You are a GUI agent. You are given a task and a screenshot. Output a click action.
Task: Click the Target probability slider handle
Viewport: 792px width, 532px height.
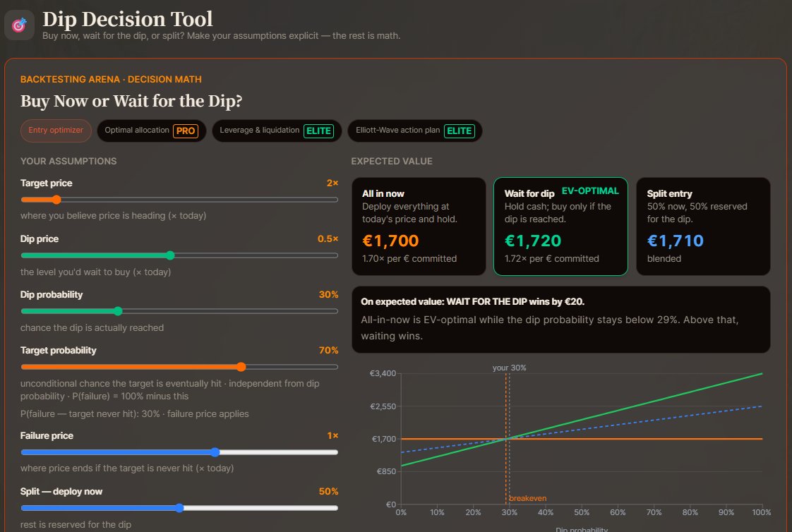pos(241,367)
